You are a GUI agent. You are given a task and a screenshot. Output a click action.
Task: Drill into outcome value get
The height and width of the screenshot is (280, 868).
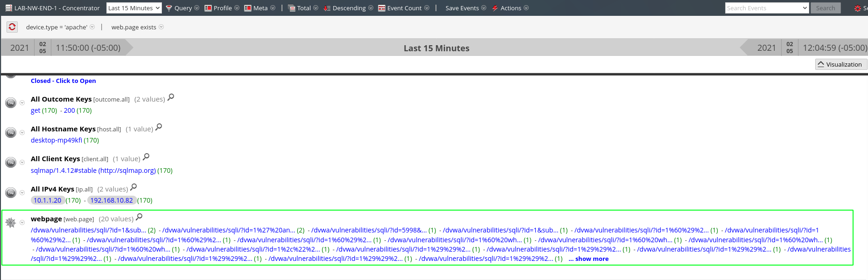click(35, 110)
